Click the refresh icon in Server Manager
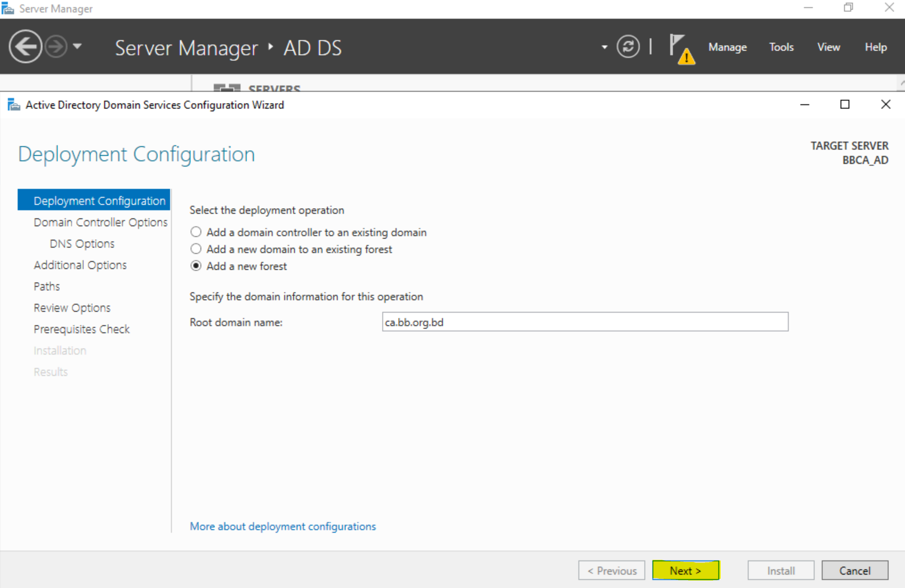905x588 pixels. (x=628, y=46)
